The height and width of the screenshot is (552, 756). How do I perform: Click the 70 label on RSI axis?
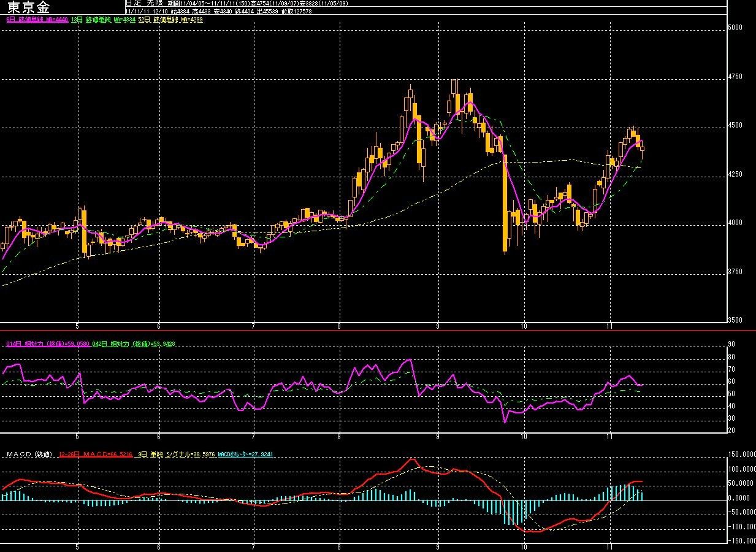[x=731, y=369]
